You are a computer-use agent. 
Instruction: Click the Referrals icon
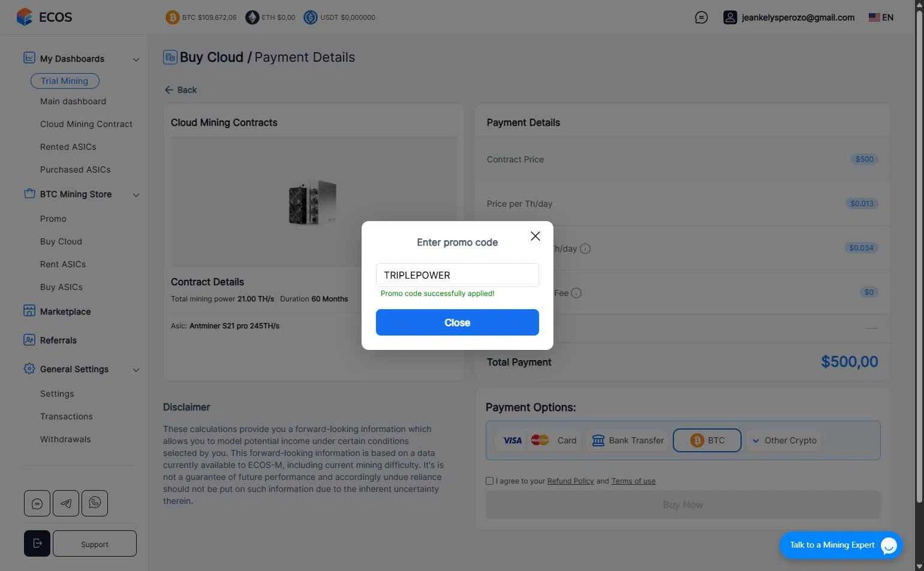tap(29, 340)
